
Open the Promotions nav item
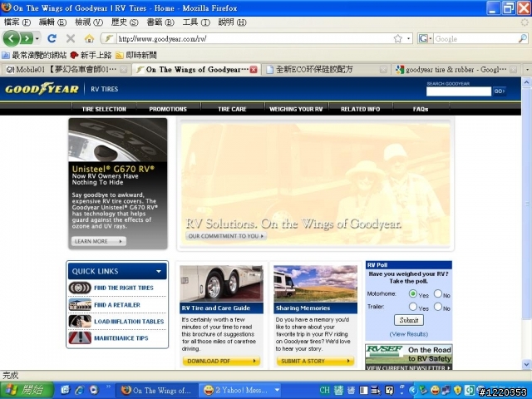pyautogui.click(x=168, y=109)
